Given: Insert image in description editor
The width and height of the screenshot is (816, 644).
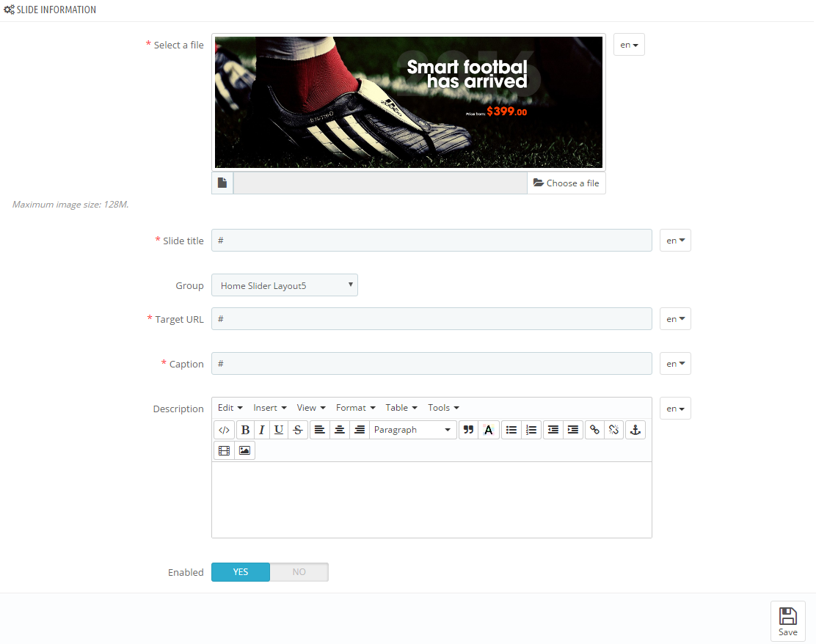Looking at the screenshot, I should [244, 450].
